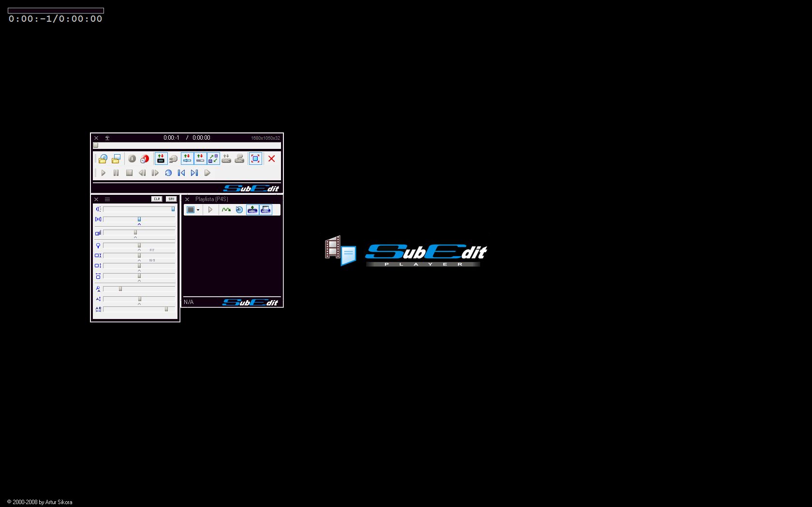Click the Playlista (P4S) title
Screen dimensions: 812x507
212,199
